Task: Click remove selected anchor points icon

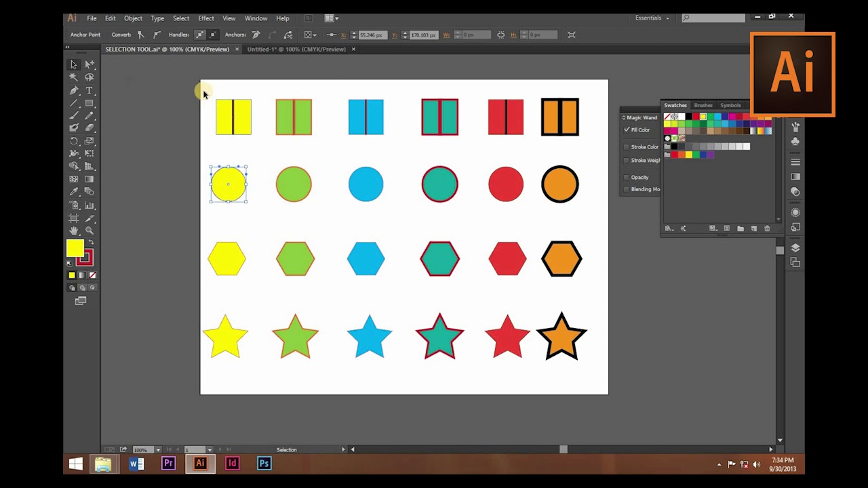Action: click(x=256, y=35)
